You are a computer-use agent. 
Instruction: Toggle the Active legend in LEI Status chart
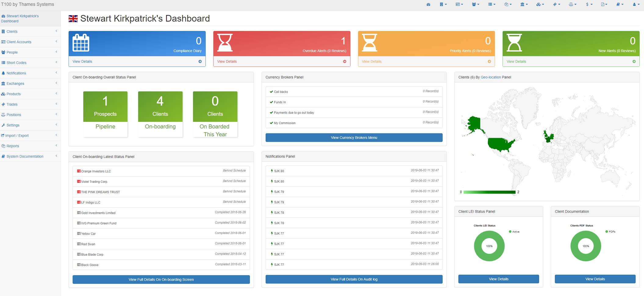tap(514, 232)
